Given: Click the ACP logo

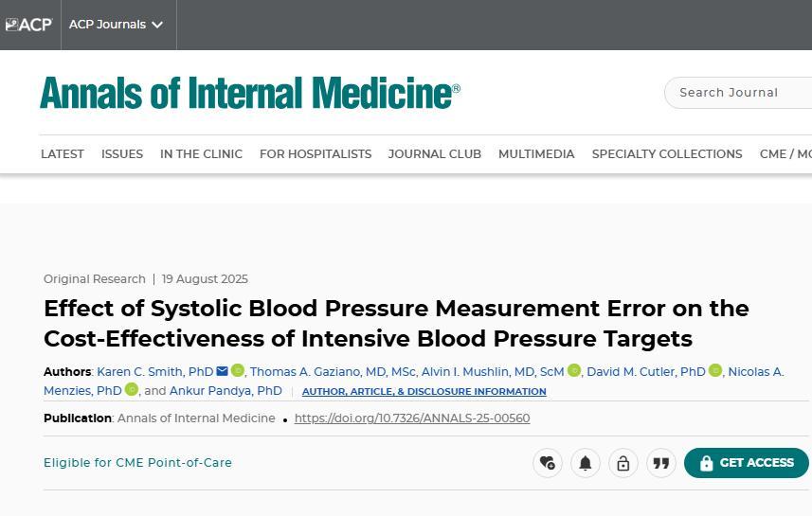Looking at the screenshot, I should tap(28, 25).
